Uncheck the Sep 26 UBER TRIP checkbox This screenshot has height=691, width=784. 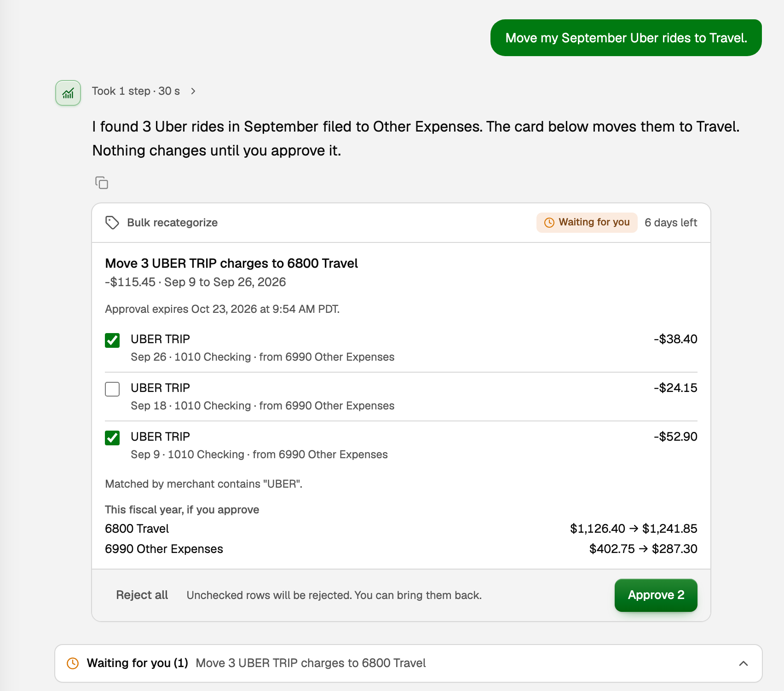[x=112, y=340]
